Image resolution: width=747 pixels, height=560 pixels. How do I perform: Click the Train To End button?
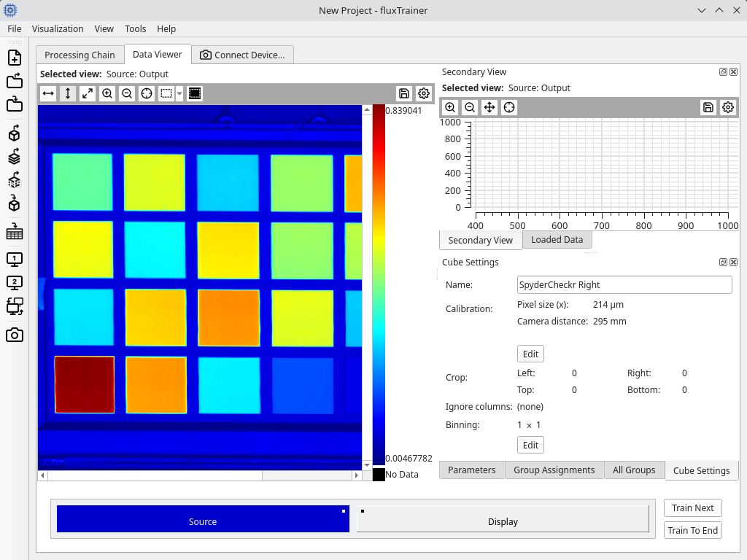(693, 531)
